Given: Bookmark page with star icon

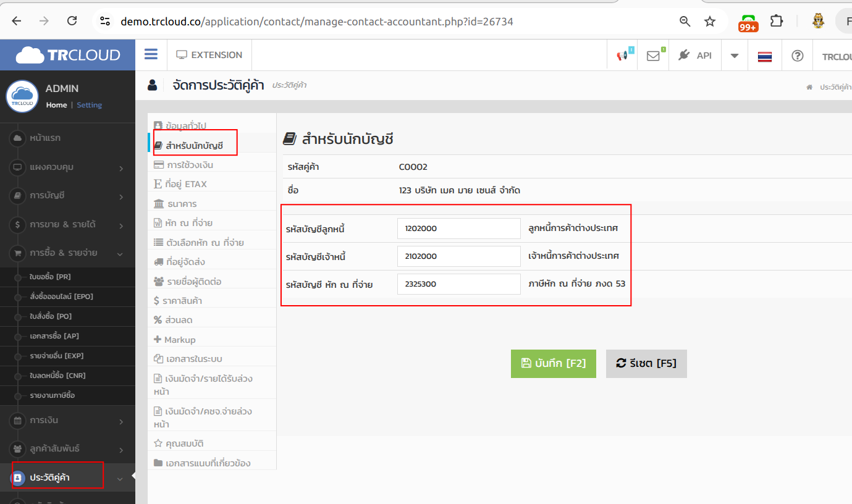Looking at the screenshot, I should pos(710,22).
